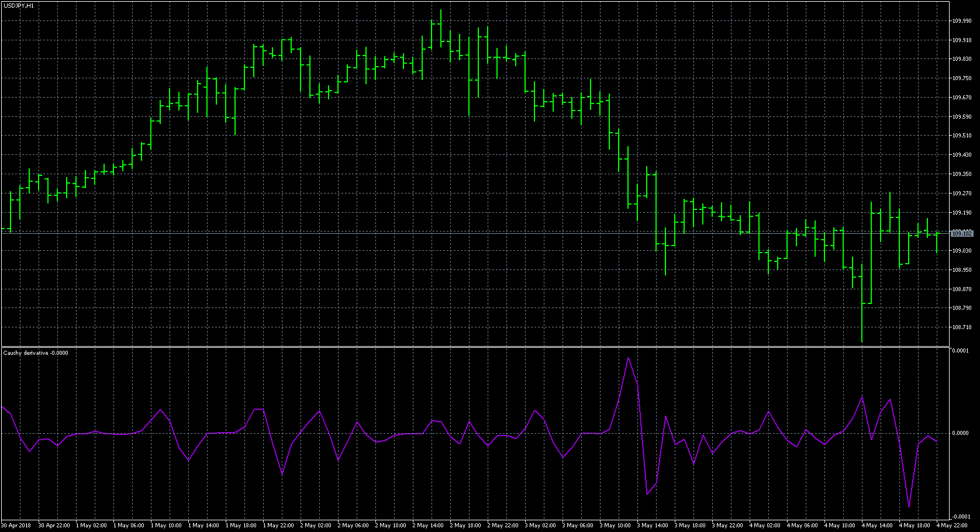Click the indicator scale value 0.0000
The width and height of the screenshot is (980, 532).
click(961, 433)
